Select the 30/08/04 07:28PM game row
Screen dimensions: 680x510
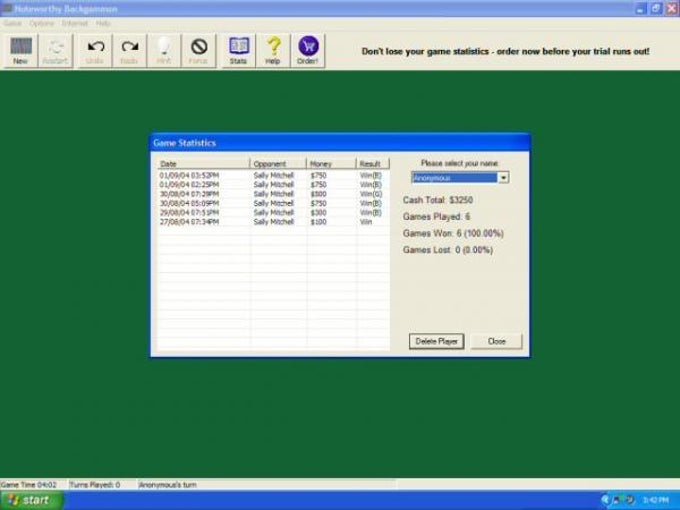coord(273,194)
